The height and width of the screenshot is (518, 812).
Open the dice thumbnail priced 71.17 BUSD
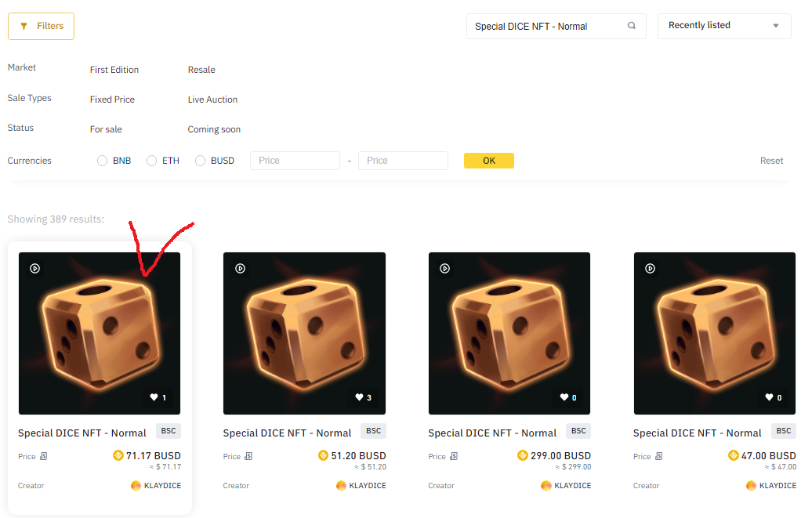coord(100,334)
